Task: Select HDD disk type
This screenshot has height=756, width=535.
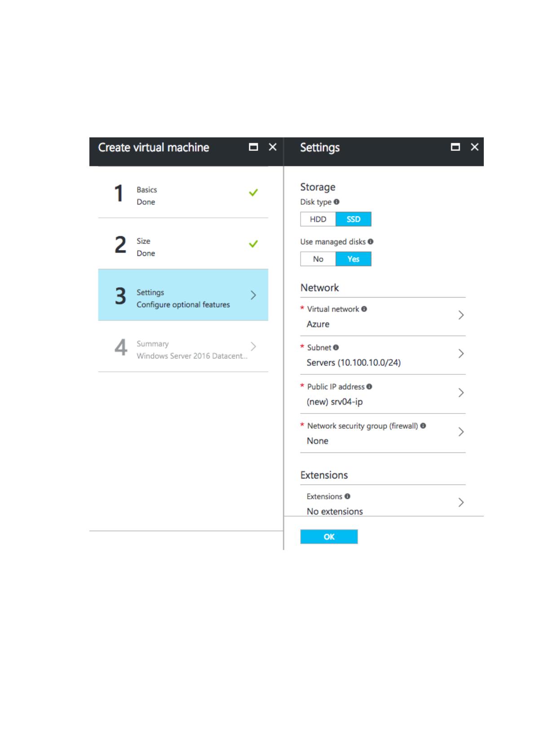Action: coord(318,219)
